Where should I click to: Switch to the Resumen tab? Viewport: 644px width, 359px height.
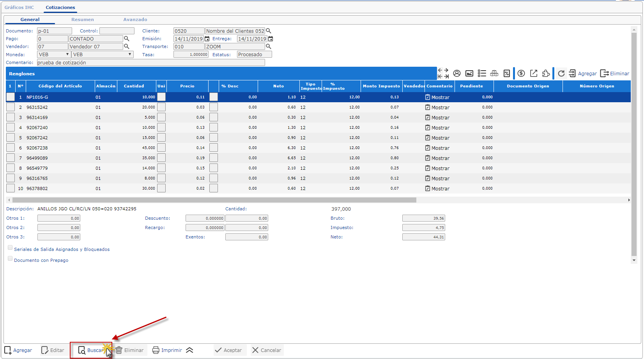(82, 20)
